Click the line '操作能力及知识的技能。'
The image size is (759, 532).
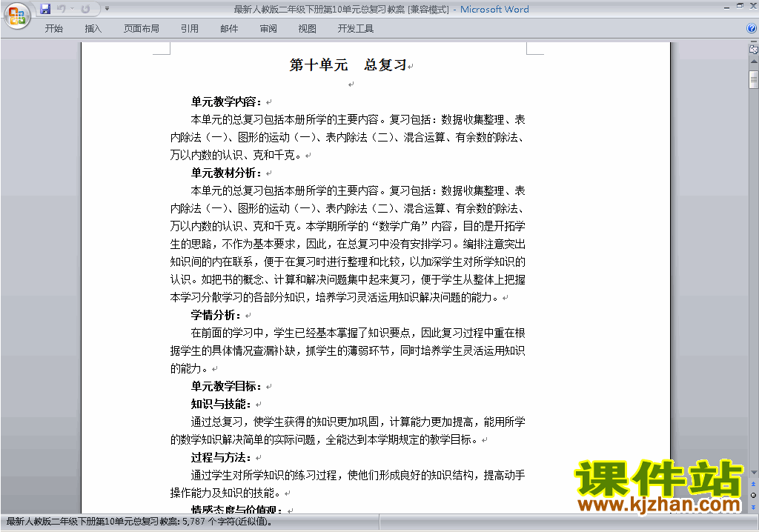225,493
